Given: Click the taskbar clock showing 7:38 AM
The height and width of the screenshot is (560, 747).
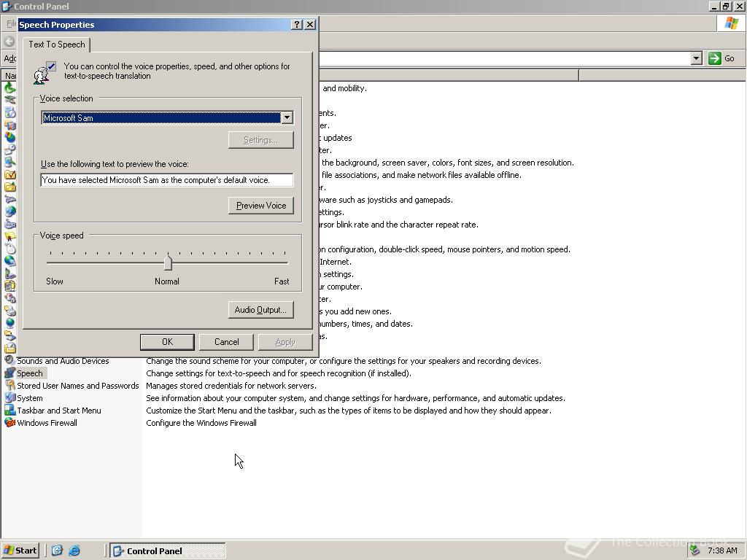Looking at the screenshot, I should point(722,551).
